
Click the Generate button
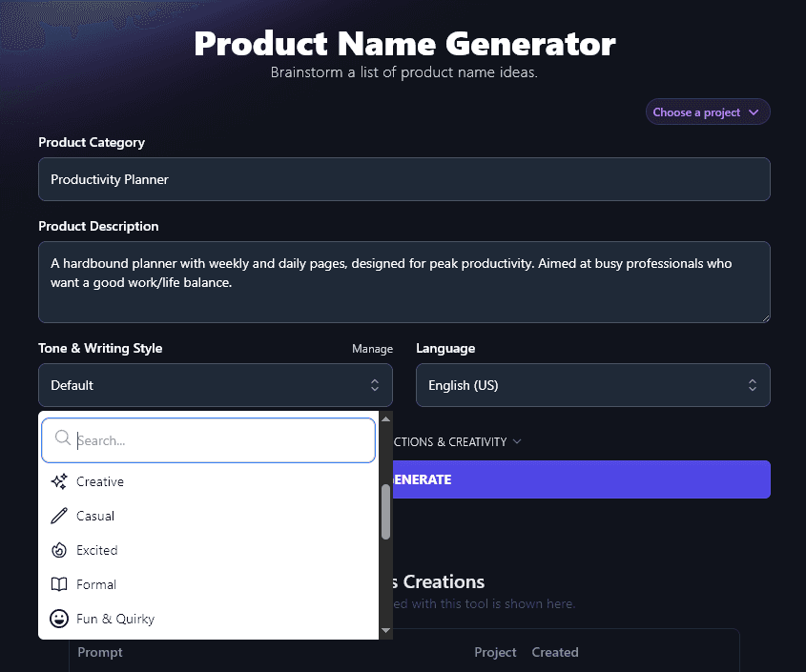click(593, 479)
